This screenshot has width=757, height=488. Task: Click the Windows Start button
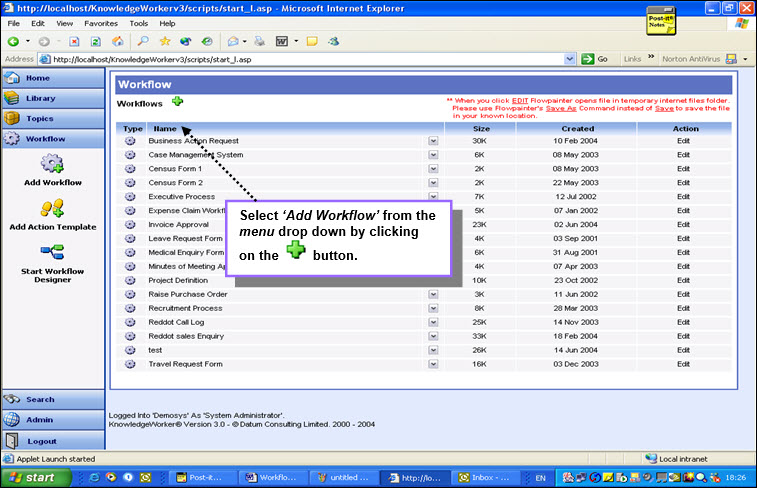pos(36,477)
